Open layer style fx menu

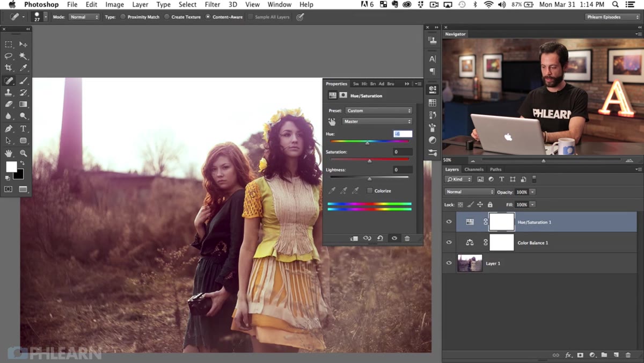(x=568, y=355)
